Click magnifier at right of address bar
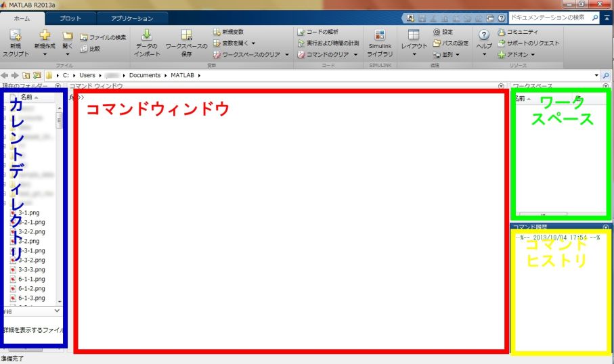The height and width of the screenshot is (364, 614). point(606,75)
